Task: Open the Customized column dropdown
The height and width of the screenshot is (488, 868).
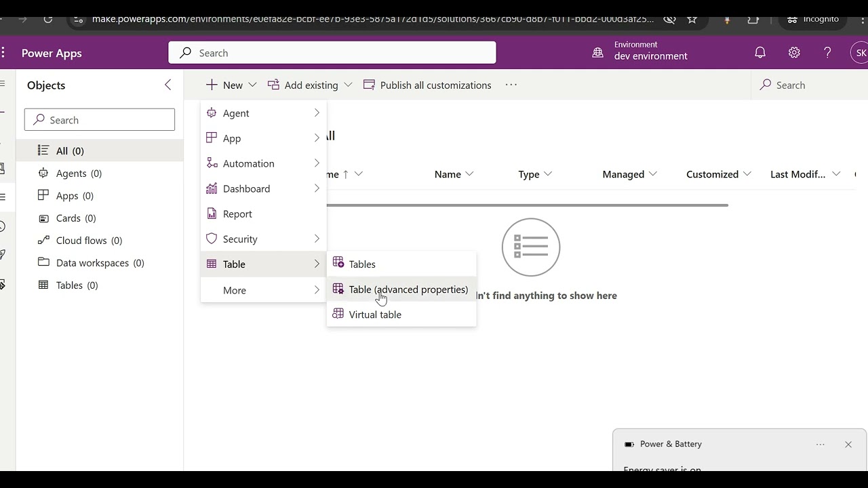Action: pos(747,174)
